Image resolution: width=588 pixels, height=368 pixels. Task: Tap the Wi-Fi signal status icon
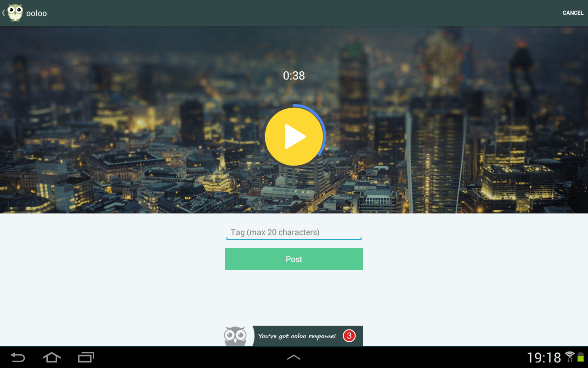570,356
